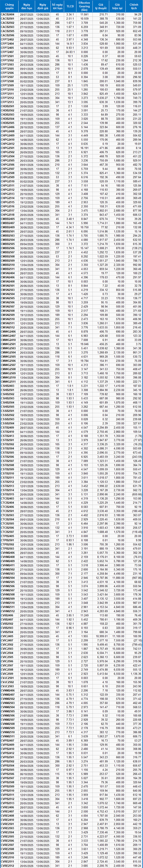Click the 815.55 difference for CVRE2511
The image size is (143, 868).
click(137, 861)
